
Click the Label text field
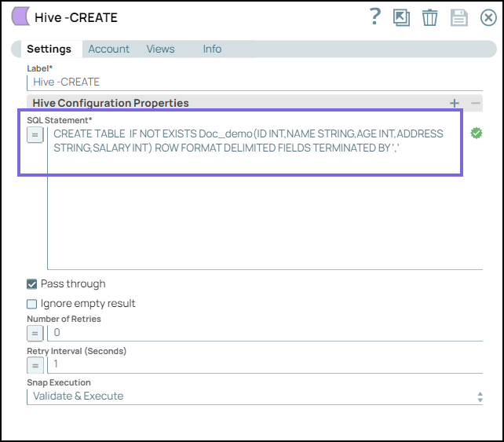click(x=255, y=82)
